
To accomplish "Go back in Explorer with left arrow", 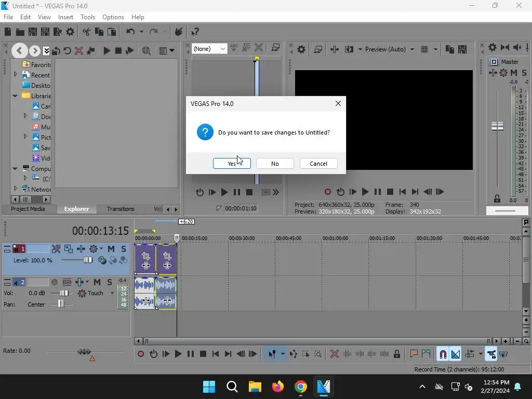I will point(19,51).
